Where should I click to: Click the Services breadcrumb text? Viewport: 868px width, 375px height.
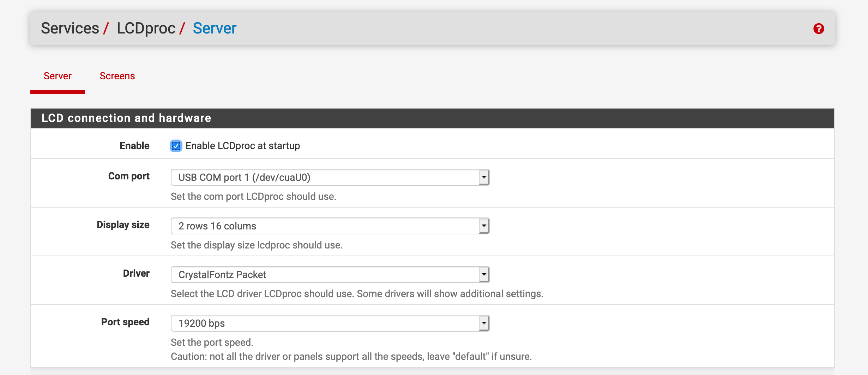(x=70, y=28)
